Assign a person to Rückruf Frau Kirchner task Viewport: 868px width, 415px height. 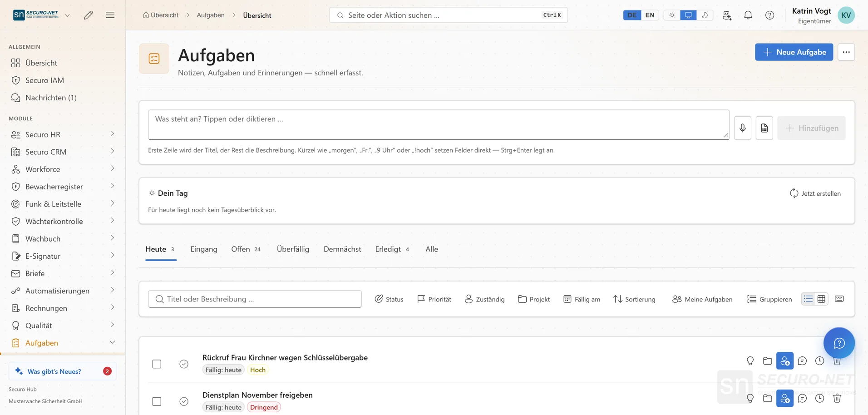tap(785, 361)
